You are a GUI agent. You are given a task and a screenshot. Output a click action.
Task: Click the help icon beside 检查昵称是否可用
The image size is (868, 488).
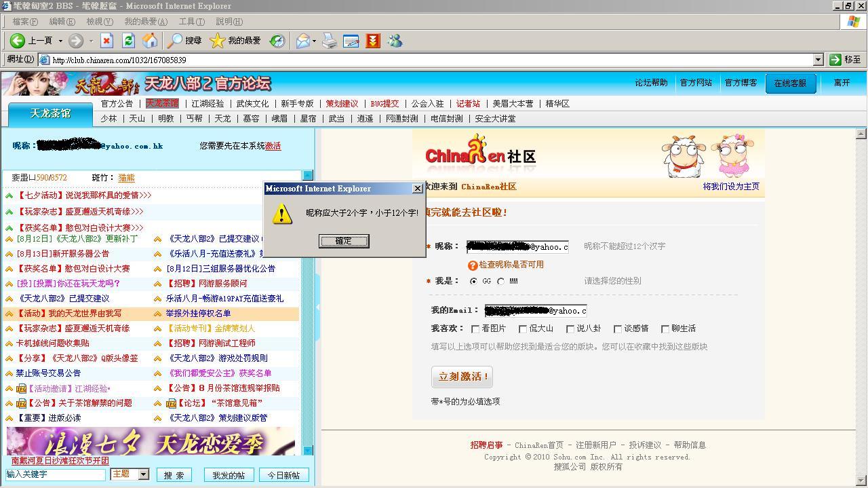tap(473, 265)
